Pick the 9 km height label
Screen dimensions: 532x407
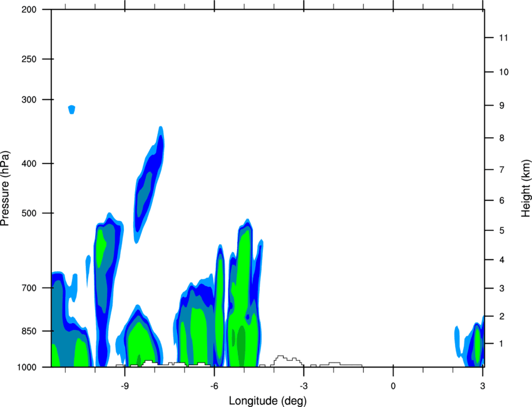tap(501, 106)
